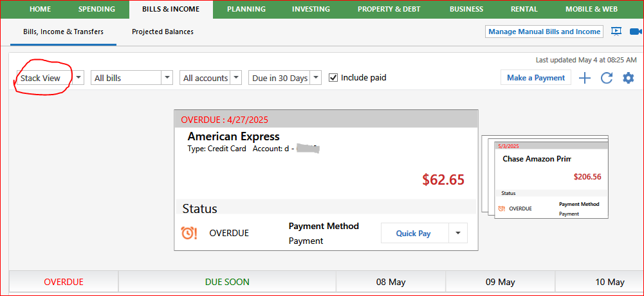Click Manage Manual Bills and Income
Image resolution: width=644 pixels, height=296 pixels.
click(x=544, y=32)
